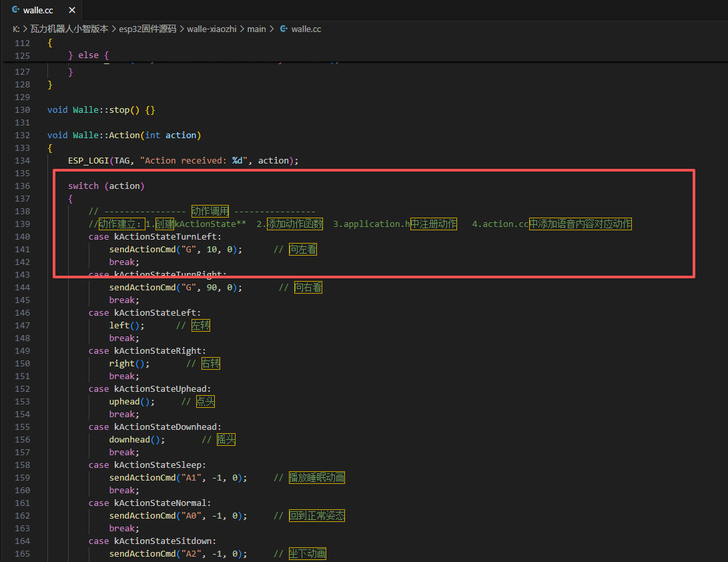Click 'sendActionCmd("G", 10, 0);'

175,250
